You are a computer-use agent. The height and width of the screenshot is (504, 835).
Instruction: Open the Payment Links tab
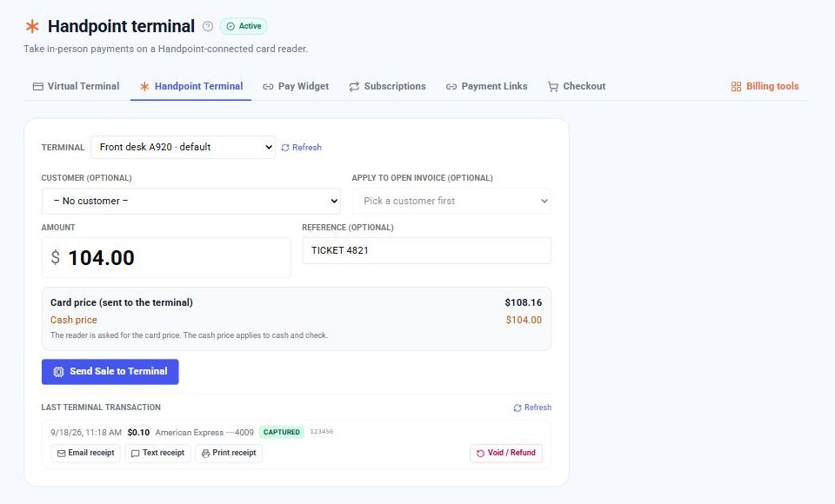pos(487,86)
